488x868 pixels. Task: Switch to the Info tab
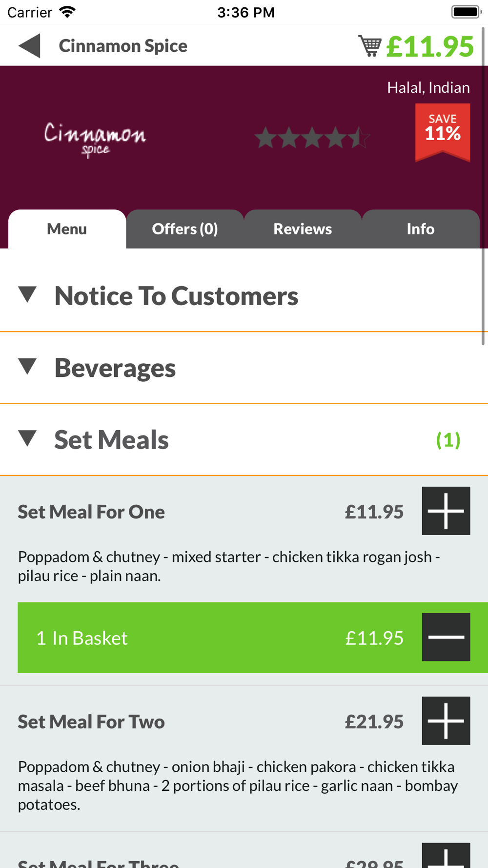click(x=421, y=229)
